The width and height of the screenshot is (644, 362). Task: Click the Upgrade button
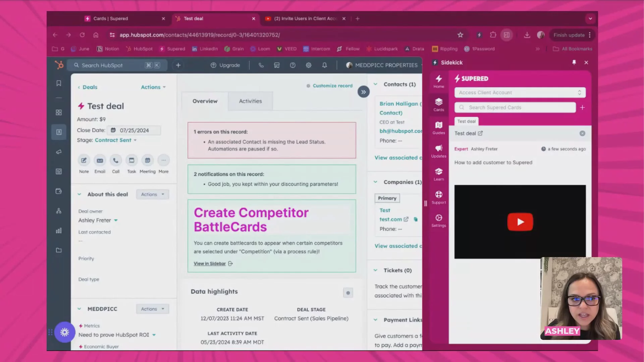tap(225, 65)
